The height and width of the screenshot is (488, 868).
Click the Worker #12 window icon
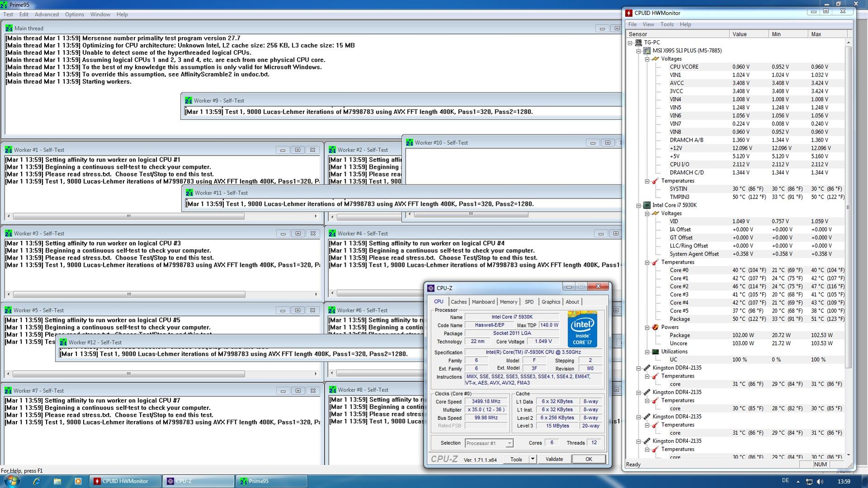click(x=63, y=342)
